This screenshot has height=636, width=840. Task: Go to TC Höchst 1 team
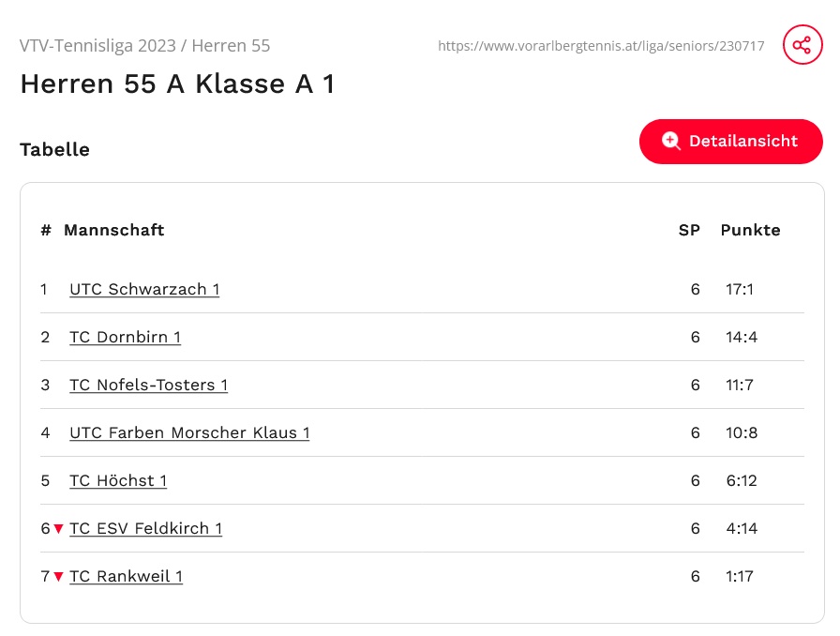[118, 480]
